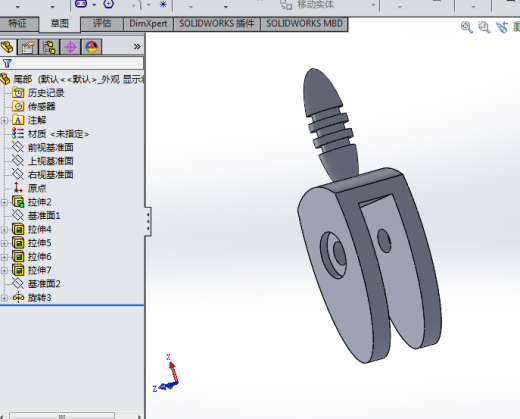Image resolution: width=520 pixels, height=419 pixels.
Task: Click the feature tree filter input field
Action: (72, 63)
